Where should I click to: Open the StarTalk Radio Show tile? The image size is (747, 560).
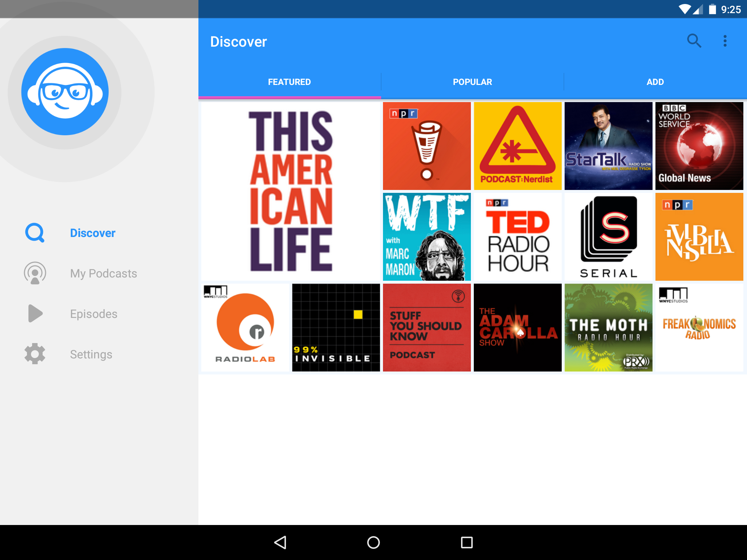pos(608,146)
